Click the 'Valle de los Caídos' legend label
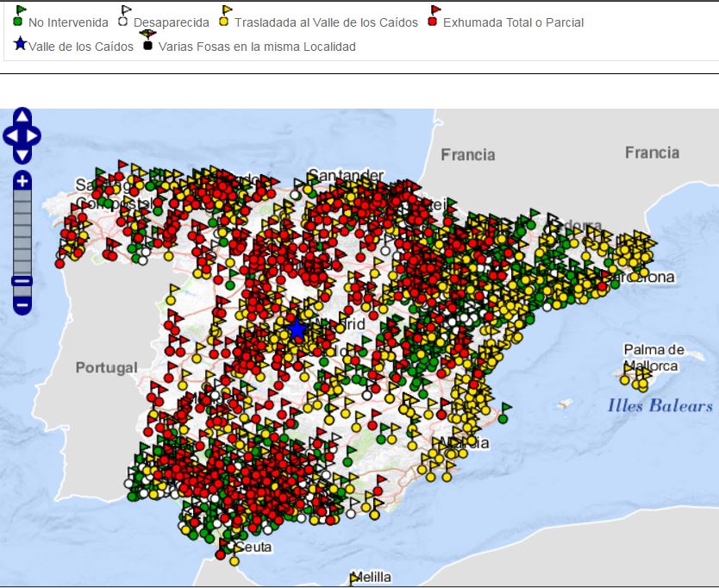Image resolution: width=719 pixels, height=588 pixels. coord(81,47)
